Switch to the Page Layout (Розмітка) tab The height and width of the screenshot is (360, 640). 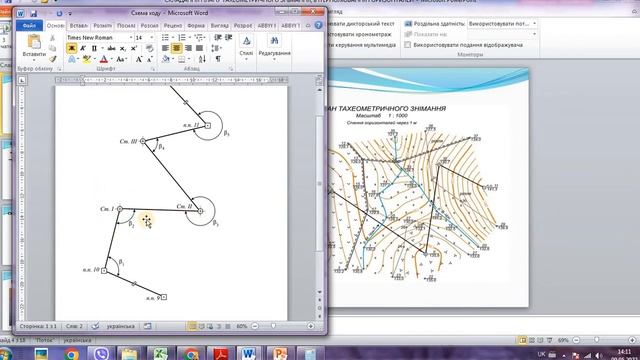pyautogui.click(x=102, y=25)
